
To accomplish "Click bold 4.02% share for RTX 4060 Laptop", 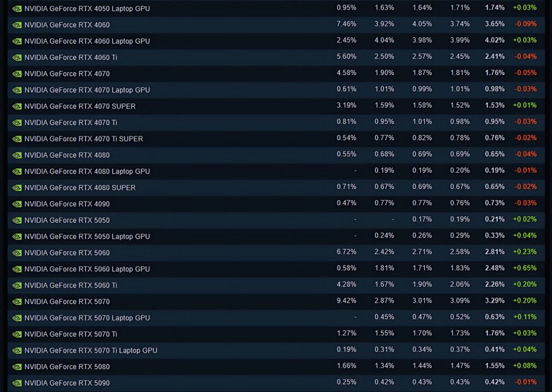I will point(495,40).
